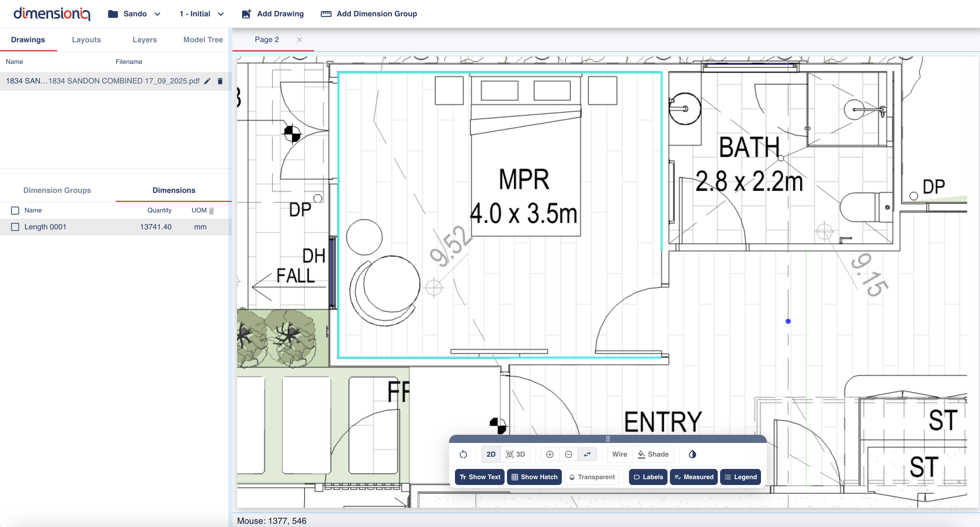Toggle Transparent mode
Viewport: 980px width, 527px height.
click(x=592, y=477)
